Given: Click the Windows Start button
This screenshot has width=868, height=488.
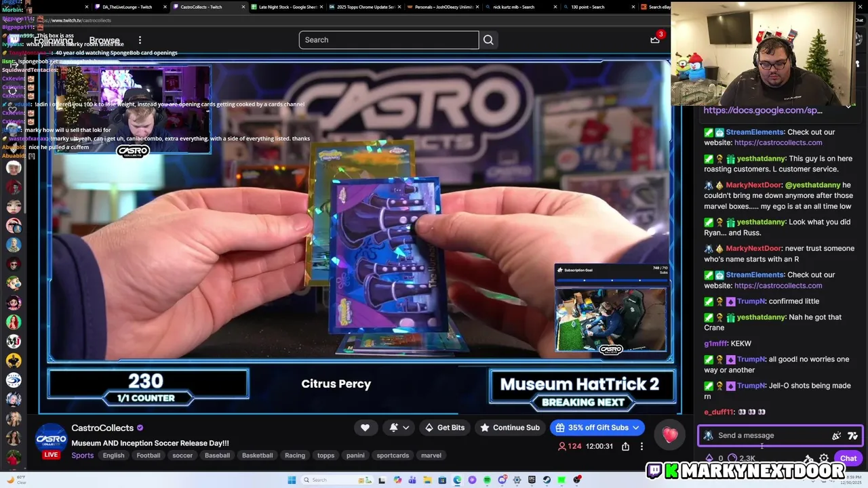Looking at the screenshot, I should [x=292, y=480].
